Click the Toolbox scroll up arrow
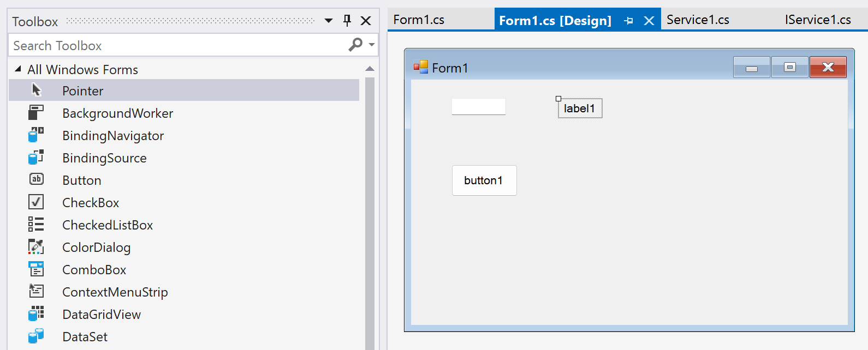 [370, 69]
